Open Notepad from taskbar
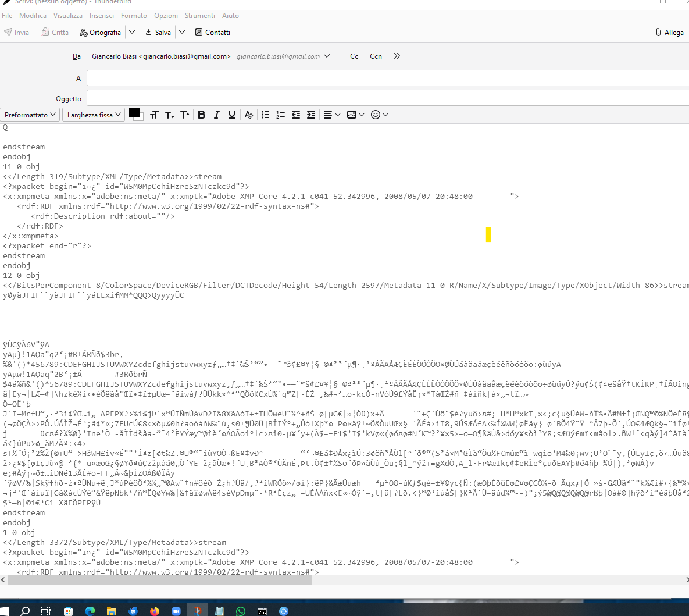This screenshot has height=616, width=689. [219, 611]
